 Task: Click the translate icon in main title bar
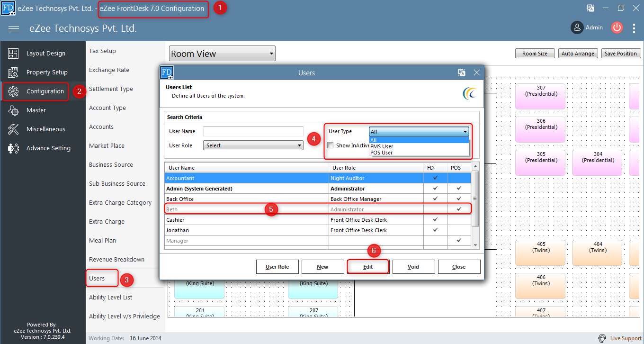point(590,8)
